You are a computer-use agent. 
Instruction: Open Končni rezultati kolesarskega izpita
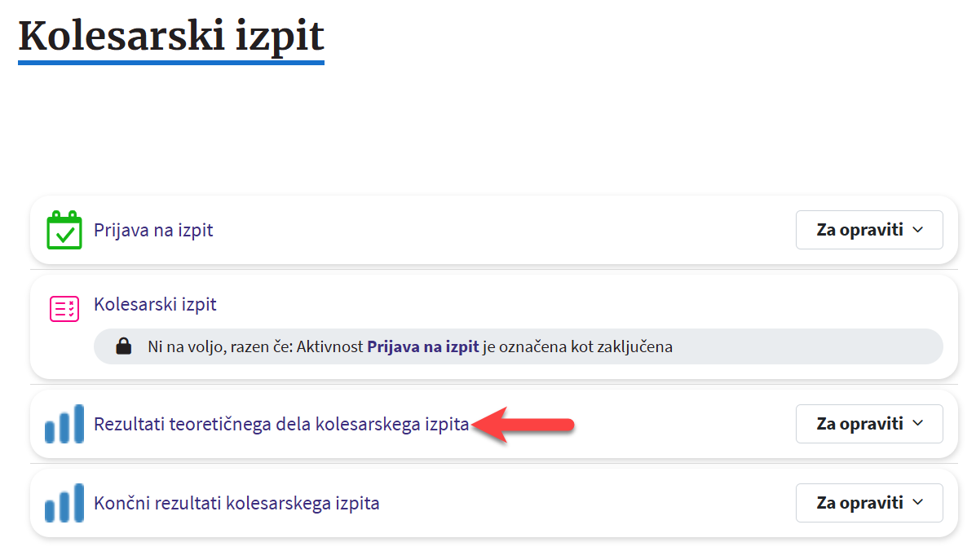236,503
